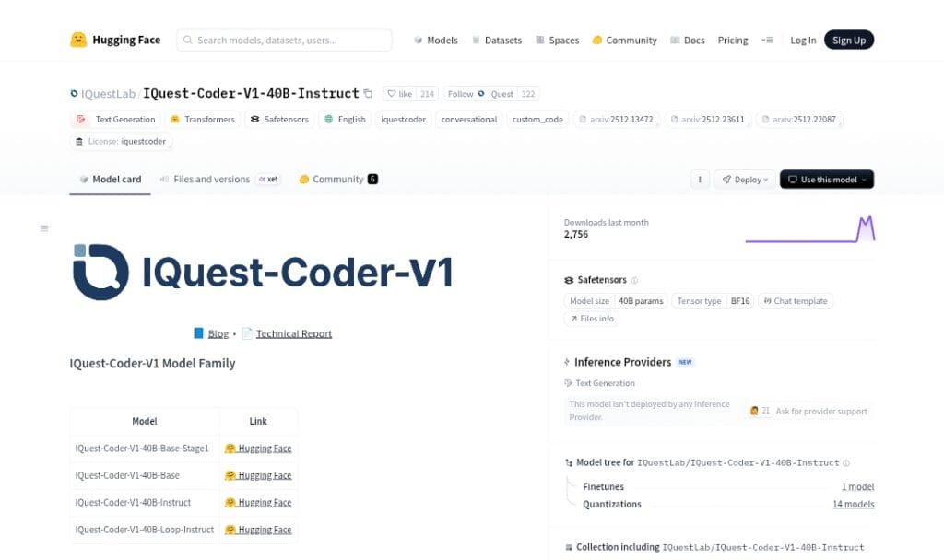Click the Safetensors info icon
Image resolution: width=944 pixels, height=560 pixels.
tap(634, 280)
